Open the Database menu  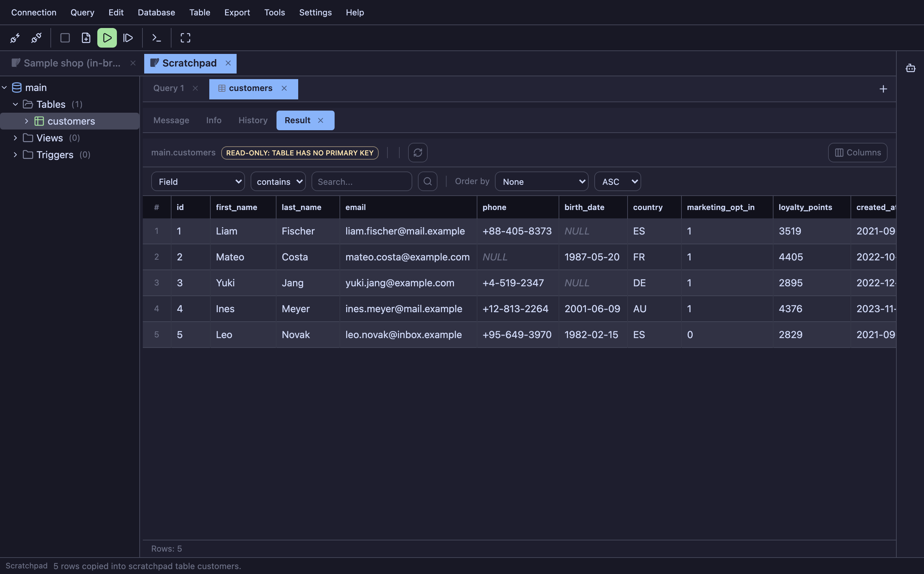coord(156,13)
